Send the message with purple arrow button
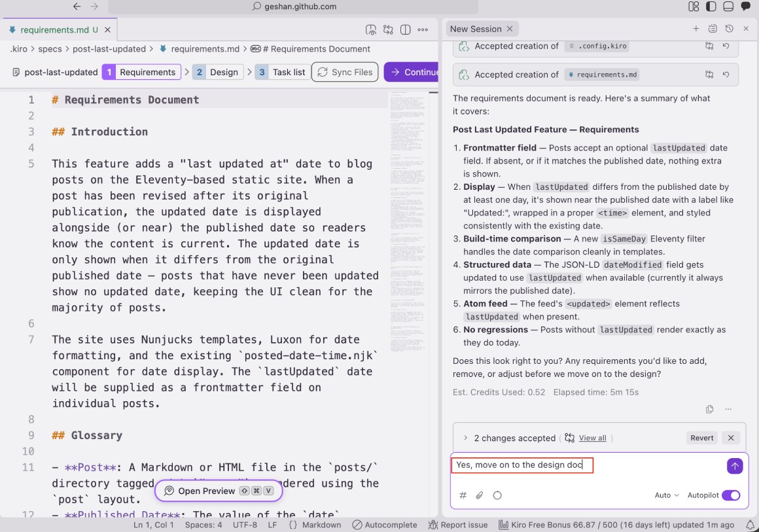 [x=735, y=466]
